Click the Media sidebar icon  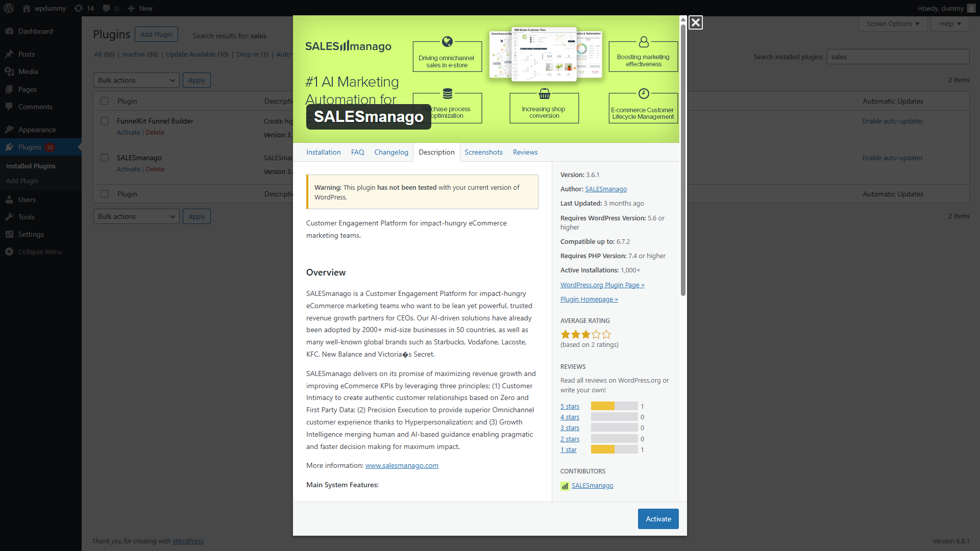pyautogui.click(x=9, y=71)
